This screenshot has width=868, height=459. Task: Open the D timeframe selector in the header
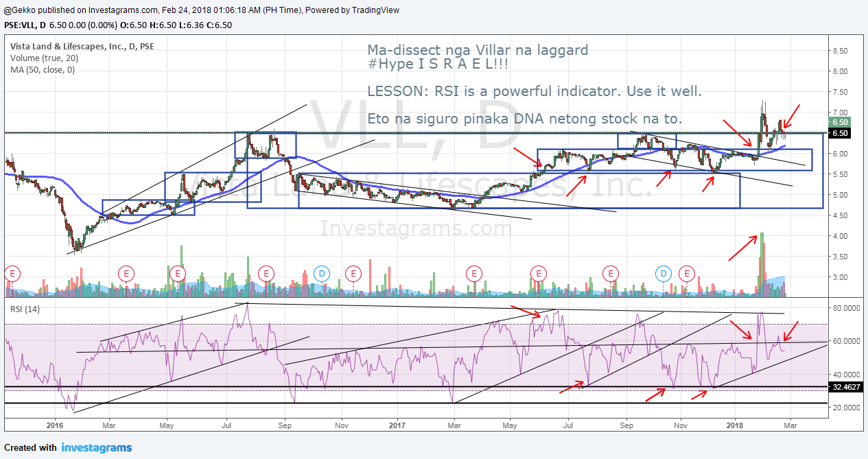click(43, 24)
